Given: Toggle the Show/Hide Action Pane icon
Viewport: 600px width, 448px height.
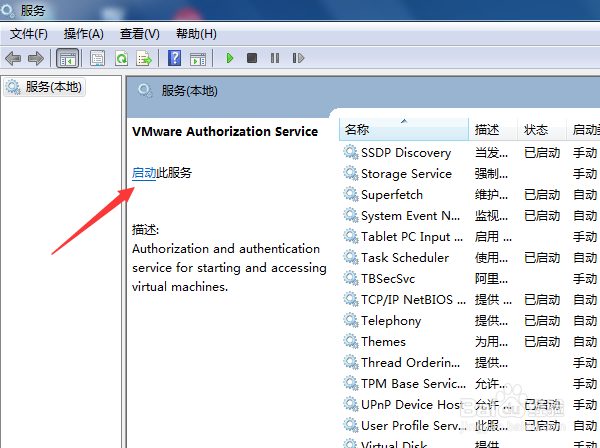Looking at the screenshot, I should (x=198, y=59).
